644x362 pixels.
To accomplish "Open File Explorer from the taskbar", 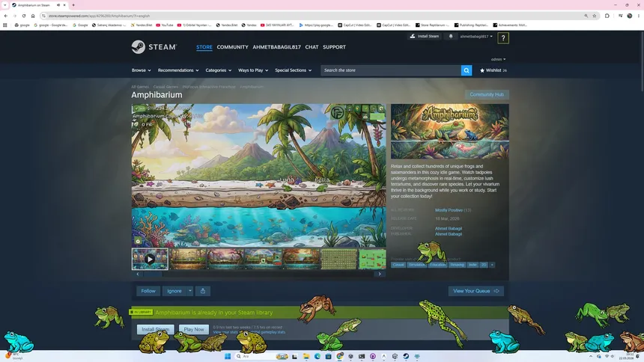I will click(306, 356).
